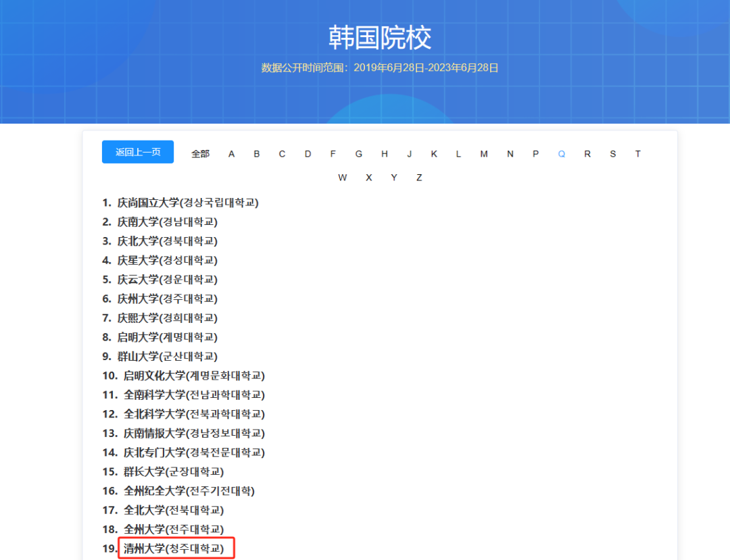Click the highlighted 清州大学 entry
The width and height of the screenshot is (730, 560).
(x=172, y=548)
